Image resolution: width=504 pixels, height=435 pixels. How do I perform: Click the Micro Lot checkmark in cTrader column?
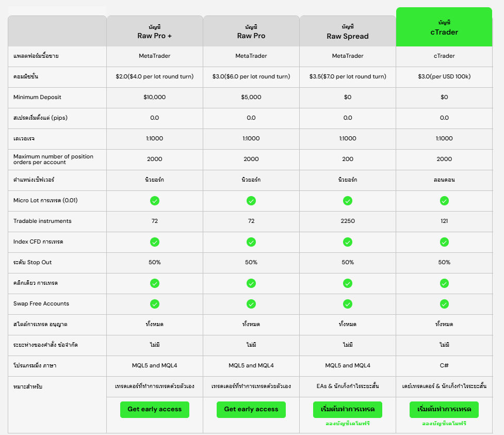click(444, 201)
